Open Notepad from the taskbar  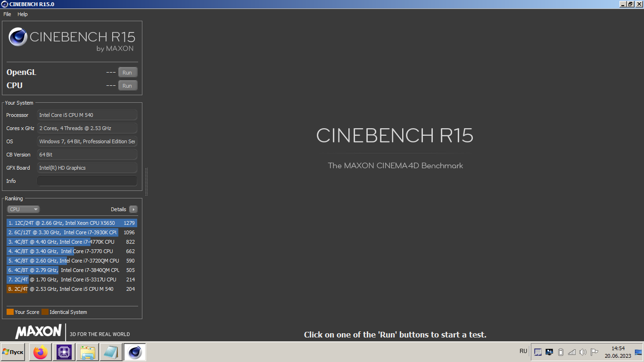[111, 352]
